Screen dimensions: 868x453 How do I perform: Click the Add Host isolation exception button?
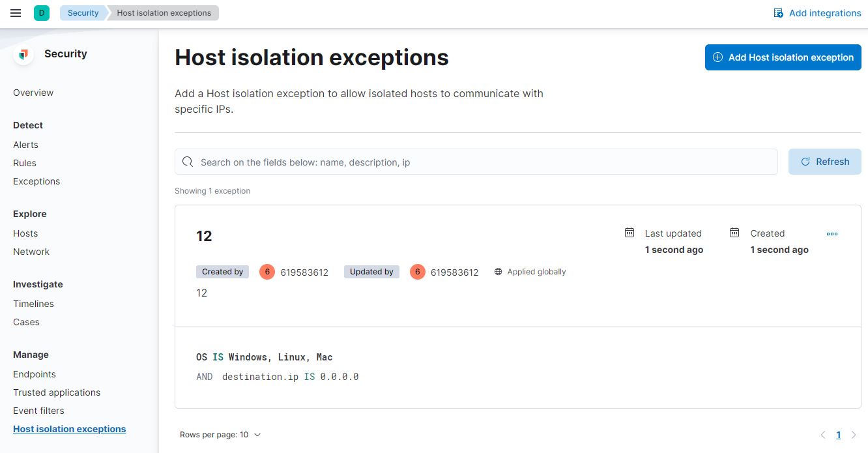pos(783,57)
